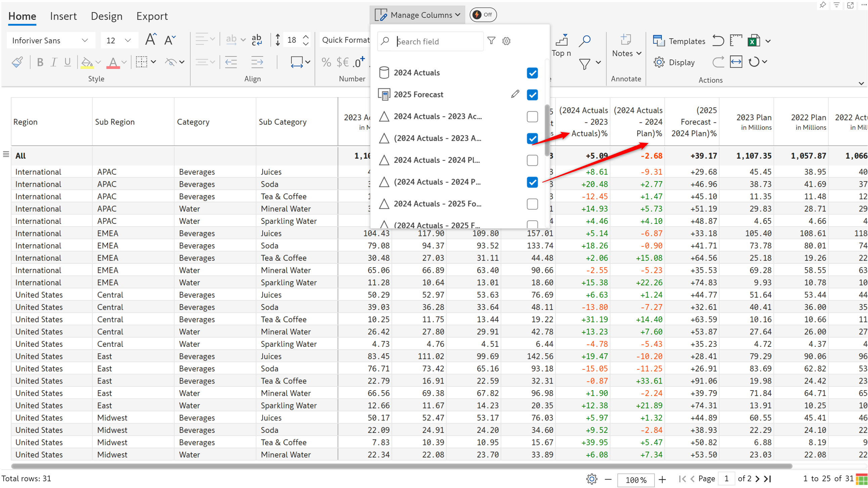Switch to the Export tab
The image size is (868, 488).
click(152, 16)
